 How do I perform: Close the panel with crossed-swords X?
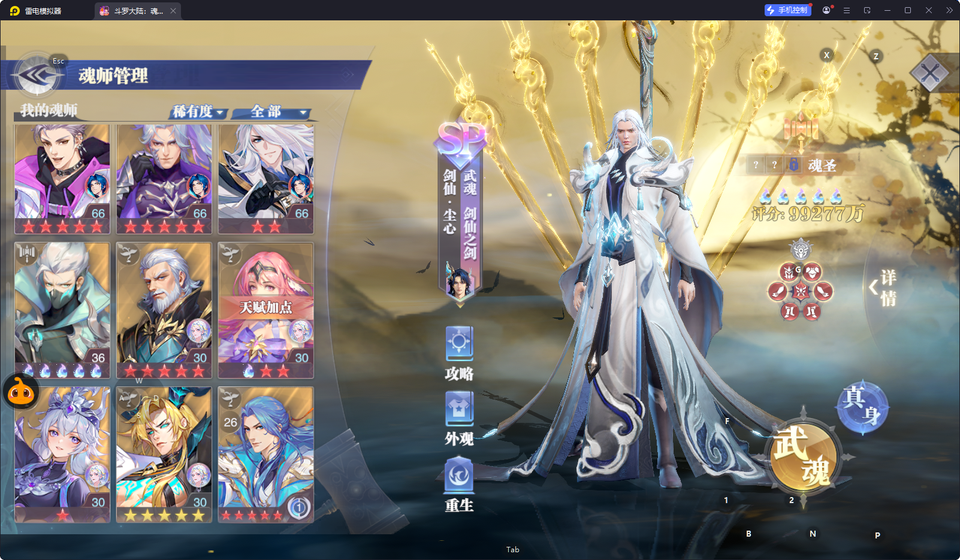pyautogui.click(x=929, y=74)
